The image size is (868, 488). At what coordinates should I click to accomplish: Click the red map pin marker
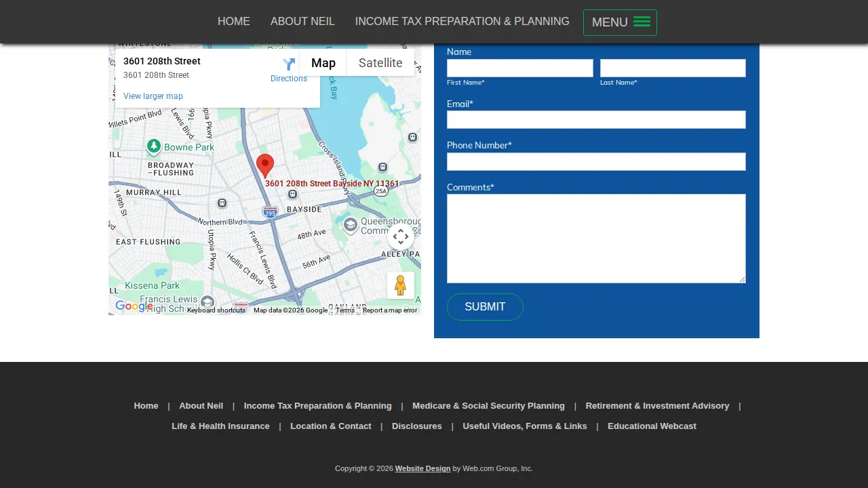coord(265,166)
